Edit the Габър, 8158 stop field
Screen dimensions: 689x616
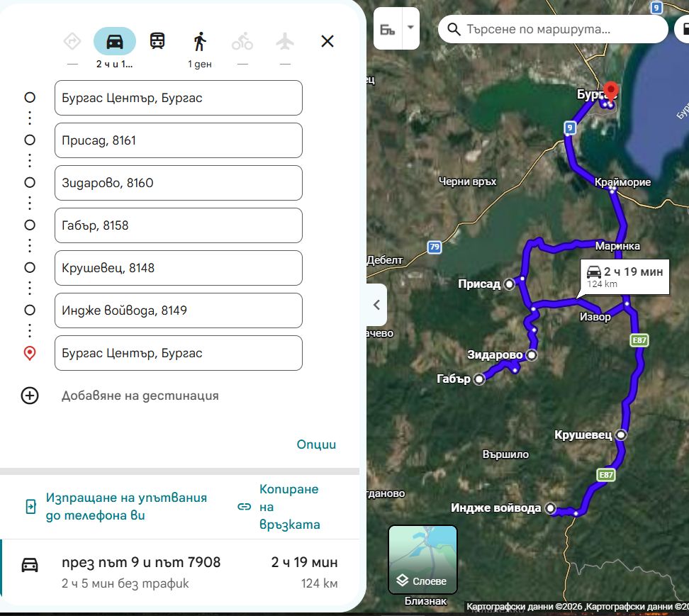point(179,225)
